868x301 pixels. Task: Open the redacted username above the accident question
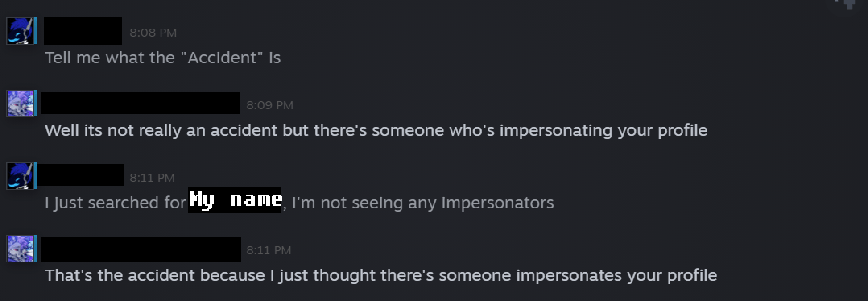pos(83,31)
